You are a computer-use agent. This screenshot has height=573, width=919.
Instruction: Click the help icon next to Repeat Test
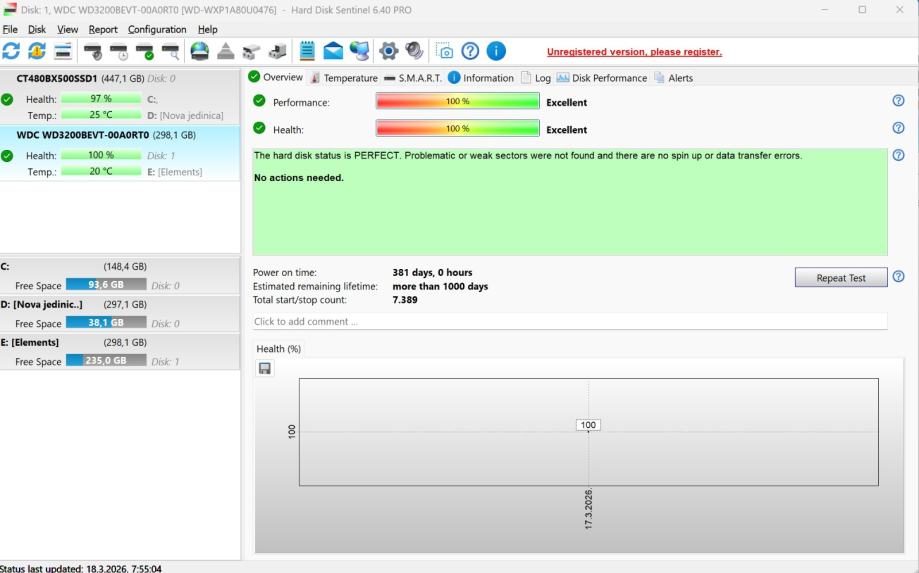[x=898, y=277]
